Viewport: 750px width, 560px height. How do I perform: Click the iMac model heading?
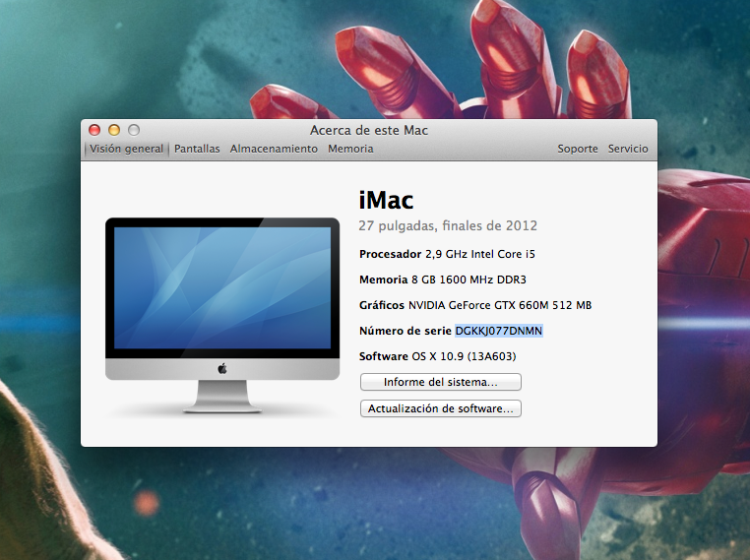coord(386,200)
